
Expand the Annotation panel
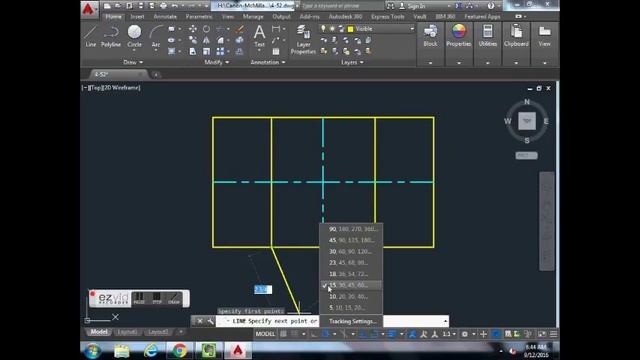pyautogui.click(x=268, y=62)
